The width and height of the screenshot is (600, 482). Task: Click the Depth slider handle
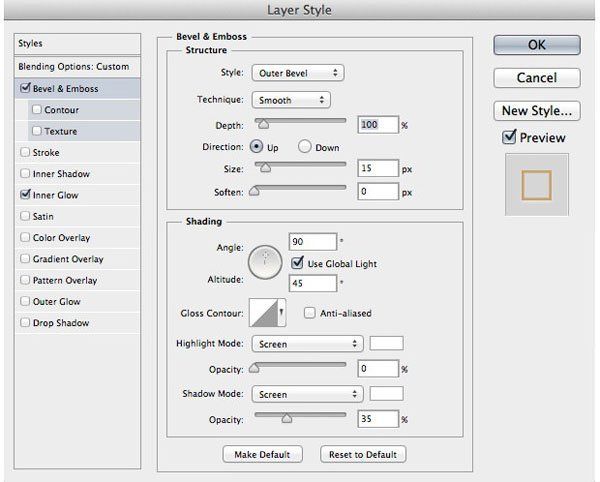263,124
